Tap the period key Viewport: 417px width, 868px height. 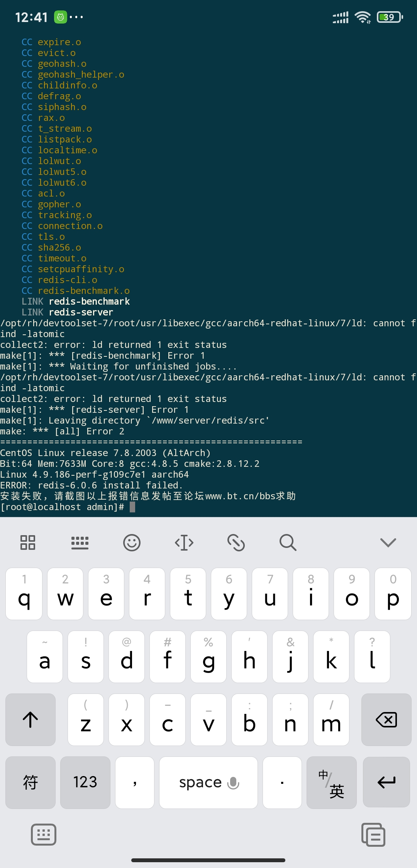pyautogui.click(x=282, y=782)
